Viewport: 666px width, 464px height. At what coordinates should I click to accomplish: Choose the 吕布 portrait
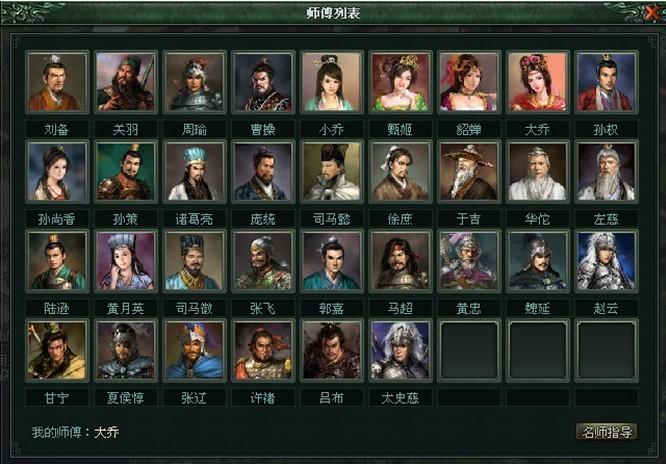click(x=332, y=351)
